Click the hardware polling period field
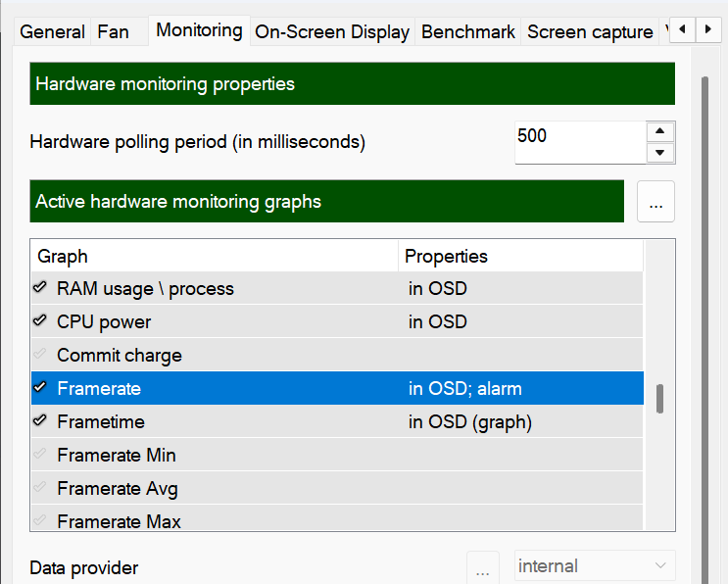 point(580,142)
